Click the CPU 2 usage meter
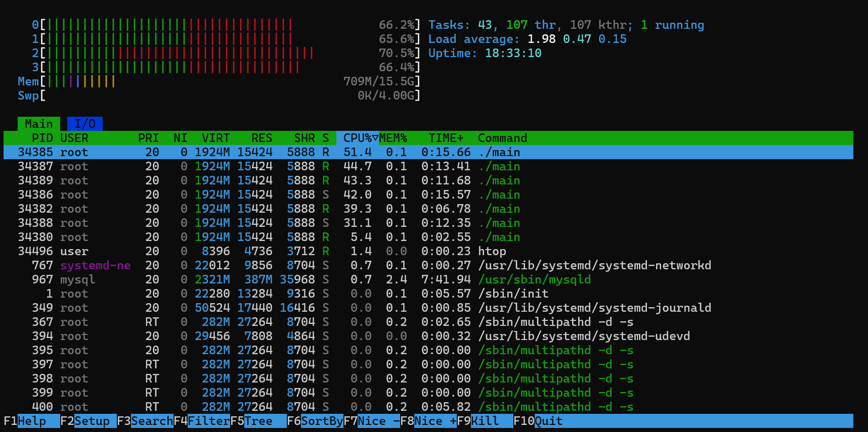The image size is (868, 432). pyautogui.click(x=226, y=53)
